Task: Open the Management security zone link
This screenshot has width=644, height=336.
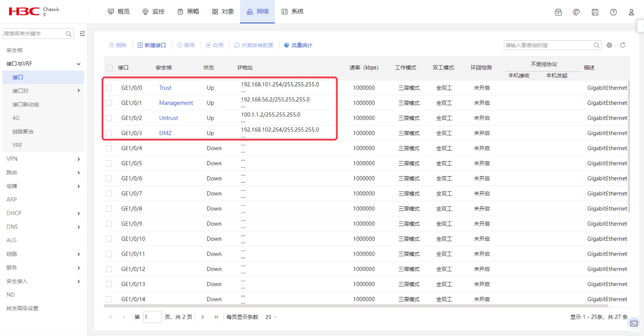Action: click(176, 103)
